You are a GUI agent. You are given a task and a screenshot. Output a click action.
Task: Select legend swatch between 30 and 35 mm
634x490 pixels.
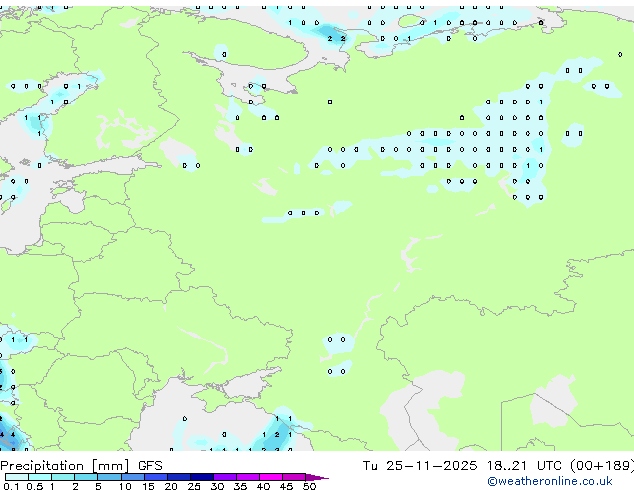[225, 477]
